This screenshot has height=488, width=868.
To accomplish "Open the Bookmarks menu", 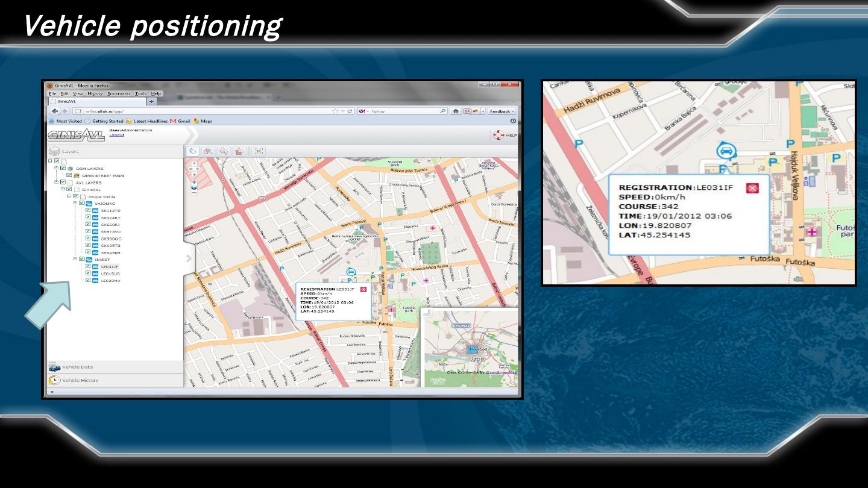I will pyautogui.click(x=119, y=94).
